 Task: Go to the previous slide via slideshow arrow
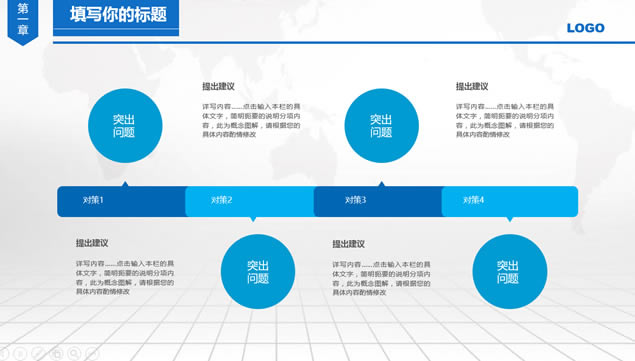tap(2, 354)
